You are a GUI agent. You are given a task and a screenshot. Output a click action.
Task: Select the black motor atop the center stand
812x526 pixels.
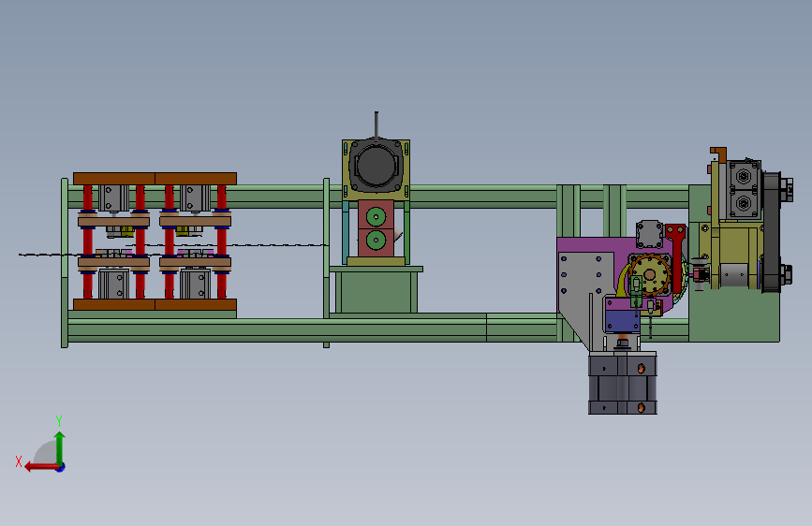[376, 166]
